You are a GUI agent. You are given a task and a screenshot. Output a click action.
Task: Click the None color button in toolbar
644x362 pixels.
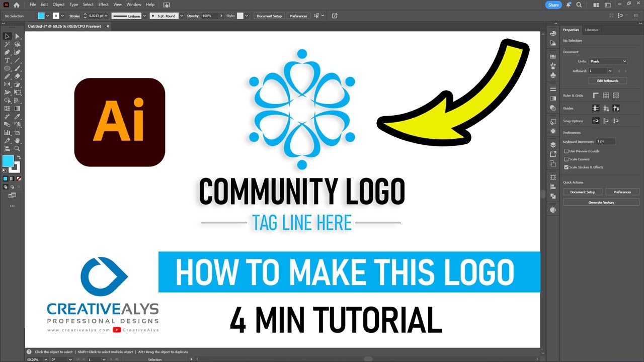pos(19,178)
